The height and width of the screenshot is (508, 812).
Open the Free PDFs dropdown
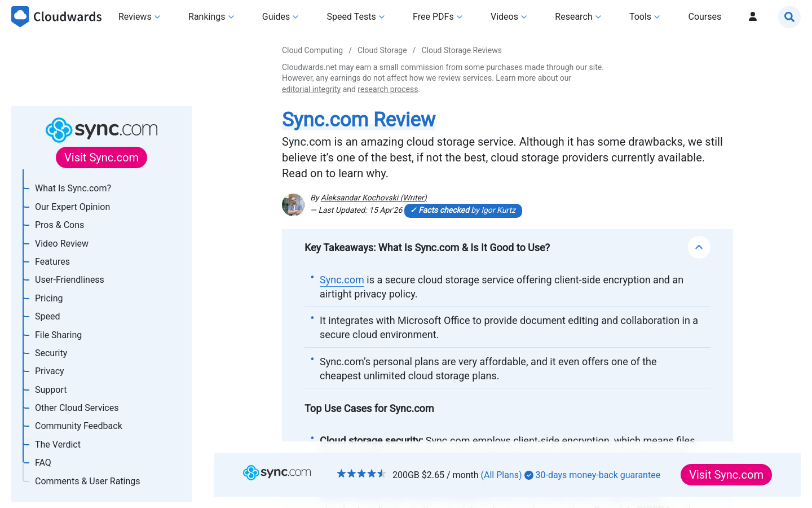438,17
